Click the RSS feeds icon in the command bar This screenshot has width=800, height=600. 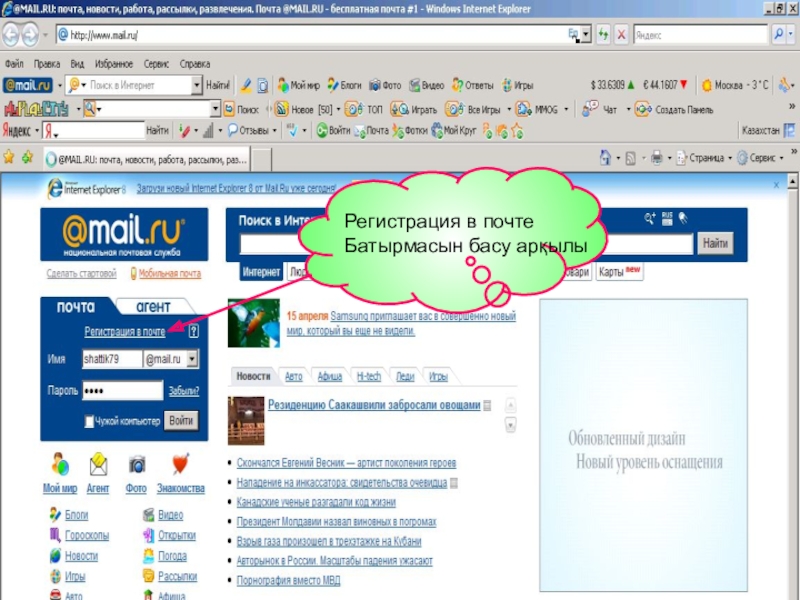(631, 158)
